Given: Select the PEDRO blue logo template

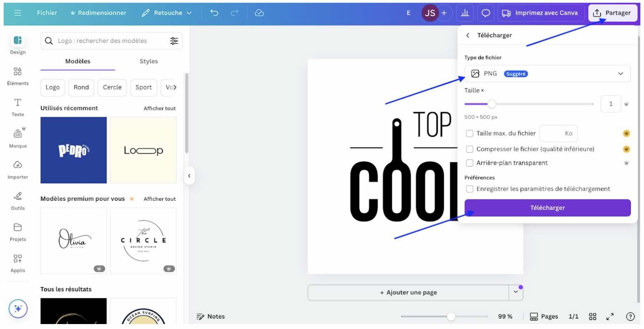Looking at the screenshot, I should (73, 150).
